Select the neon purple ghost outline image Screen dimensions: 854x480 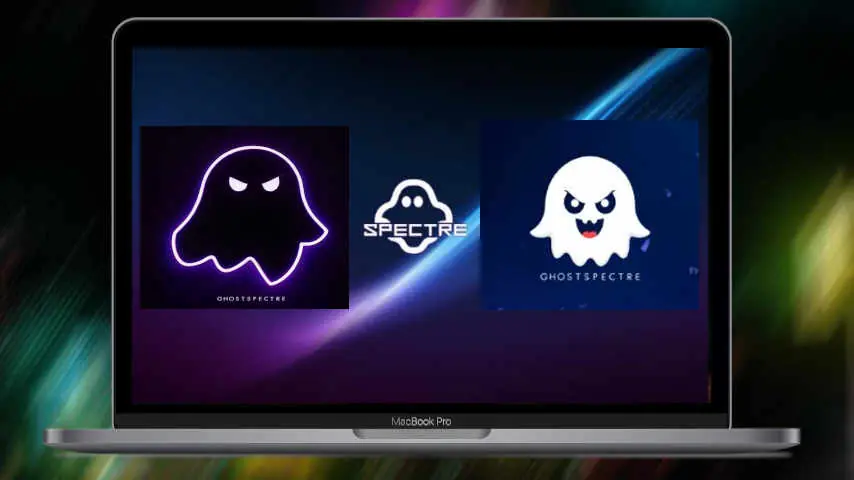pos(245,217)
